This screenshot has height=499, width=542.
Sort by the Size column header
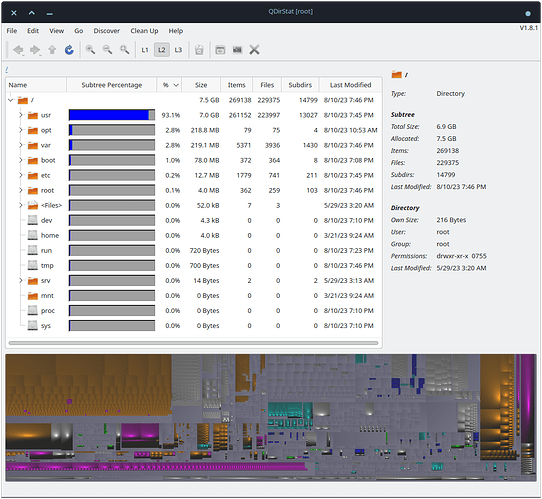pyautogui.click(x=201, y=85)
